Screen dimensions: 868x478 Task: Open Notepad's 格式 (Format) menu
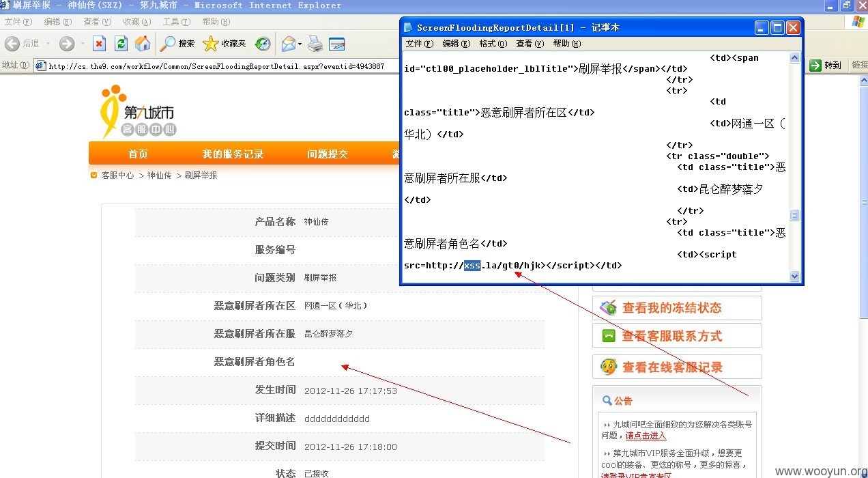493,44
